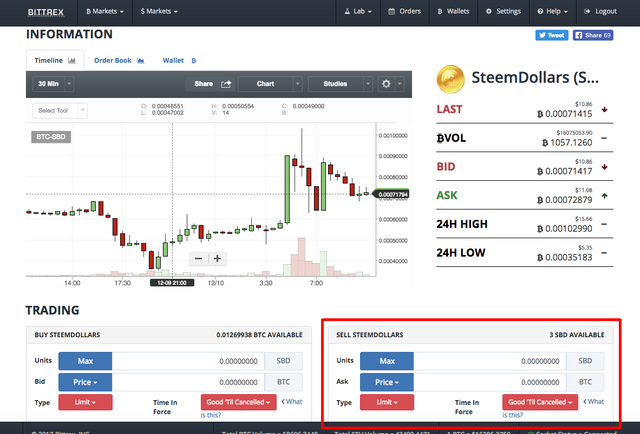The width and height of the screenshot is (640, 434).
Task: Switch to the Wallet tab
Action: [x=179, y=60]
